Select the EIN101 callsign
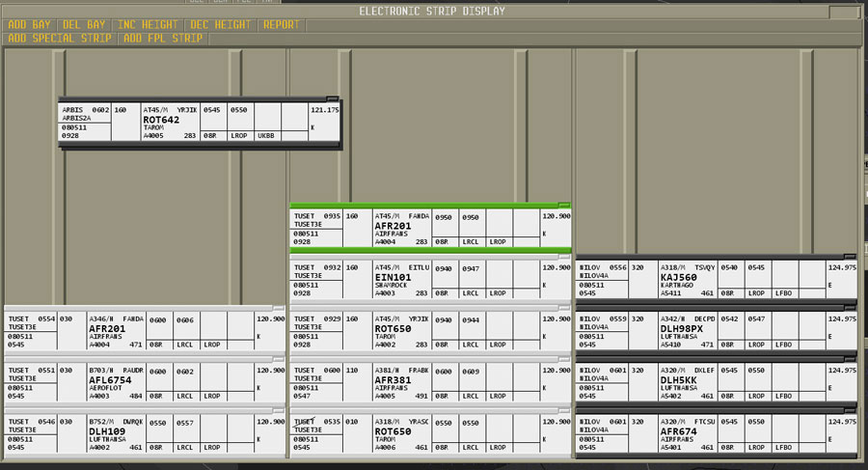 tap(393, 278)
